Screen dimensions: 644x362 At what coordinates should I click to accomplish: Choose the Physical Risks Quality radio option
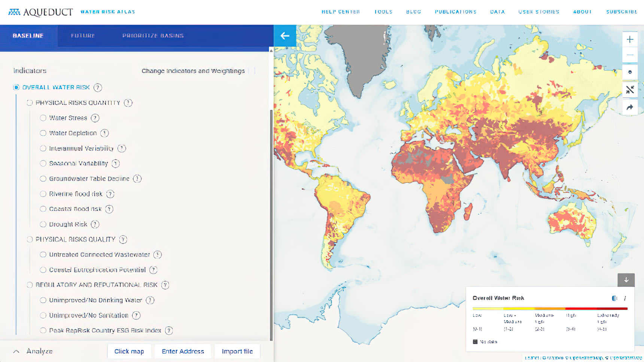(x=30, y=239)
